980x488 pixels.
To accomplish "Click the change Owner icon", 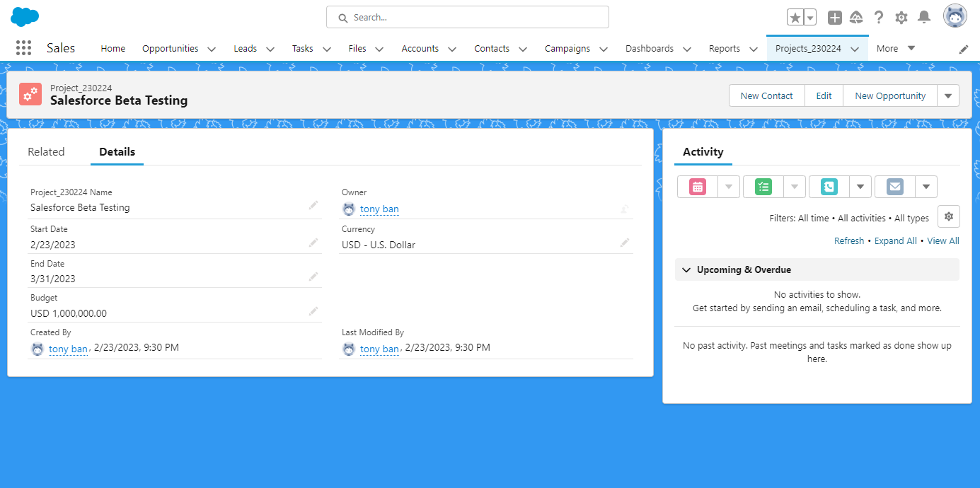I will pyautogui.click(x=625, y=209).
